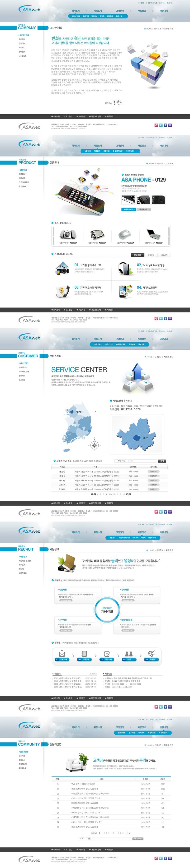Click the 질문과답변 board search input field
Screen dimensions: 190x868
pyautogui.click(x=111, y=839)
